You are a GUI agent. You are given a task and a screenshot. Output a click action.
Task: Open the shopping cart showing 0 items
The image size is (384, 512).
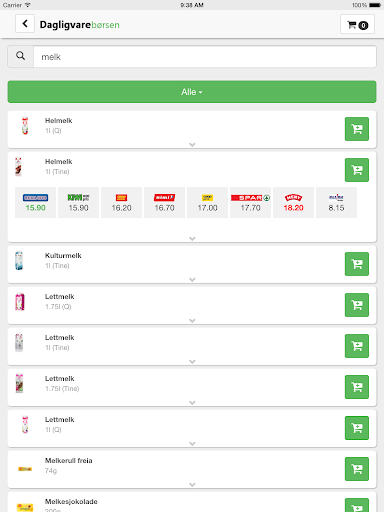pos(357,24)
